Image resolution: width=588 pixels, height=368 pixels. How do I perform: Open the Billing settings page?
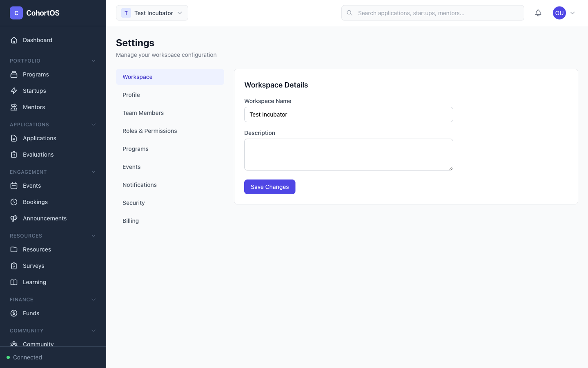click(131, 221)
